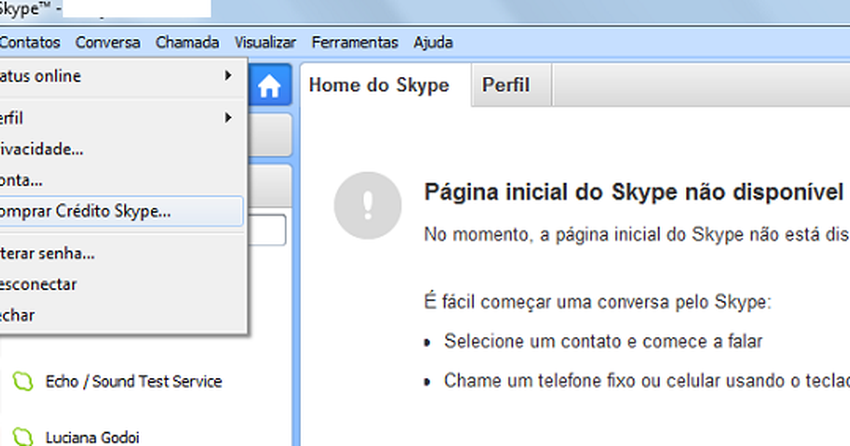Click the Desconectar menu entry
The height and width of the screenshot is (446, 850).
pos(121,285)
